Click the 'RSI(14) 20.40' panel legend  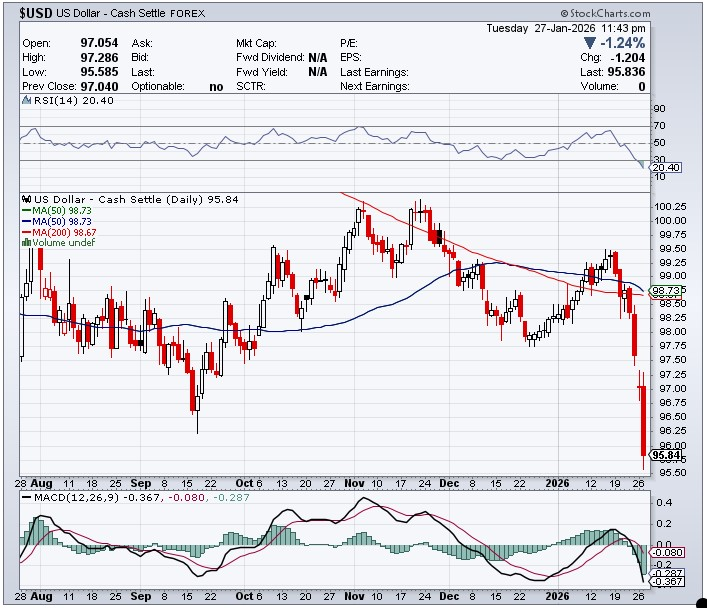(x=73, y=100)
